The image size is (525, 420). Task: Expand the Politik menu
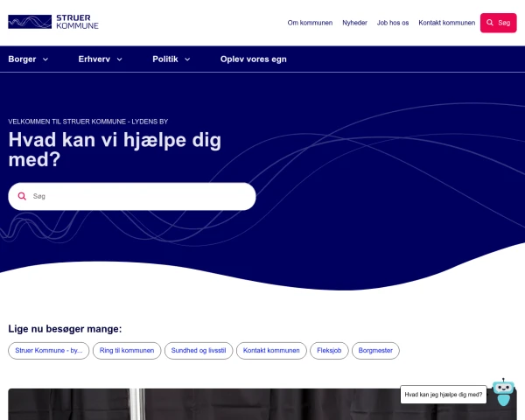click(x=171, y=59)
